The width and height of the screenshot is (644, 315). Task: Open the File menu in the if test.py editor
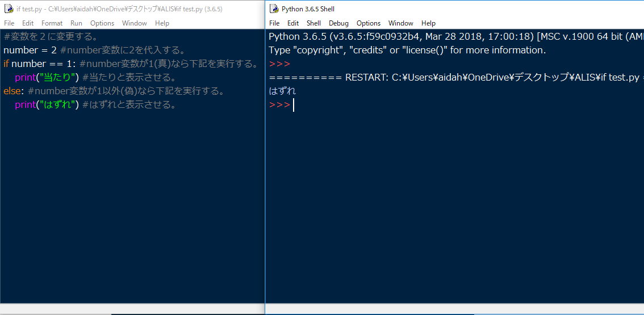[9, 23]
